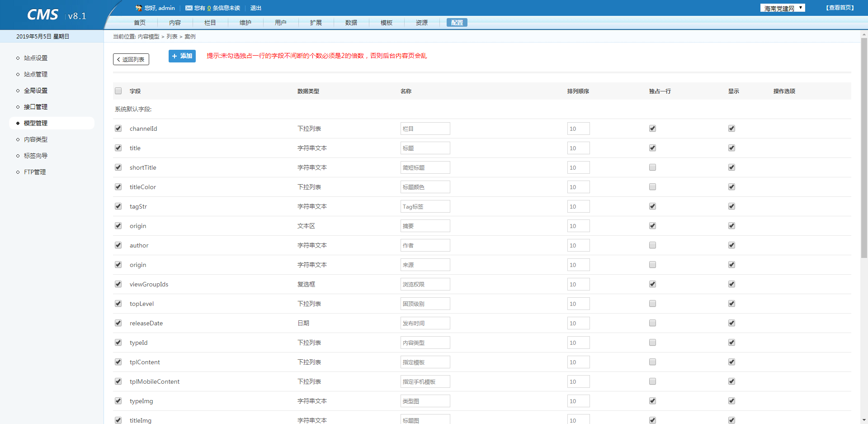Open the 海南党建网 site dropdown
Image resolution: width=868 pixels, height=424 pixels.
(x=783, y=8)
